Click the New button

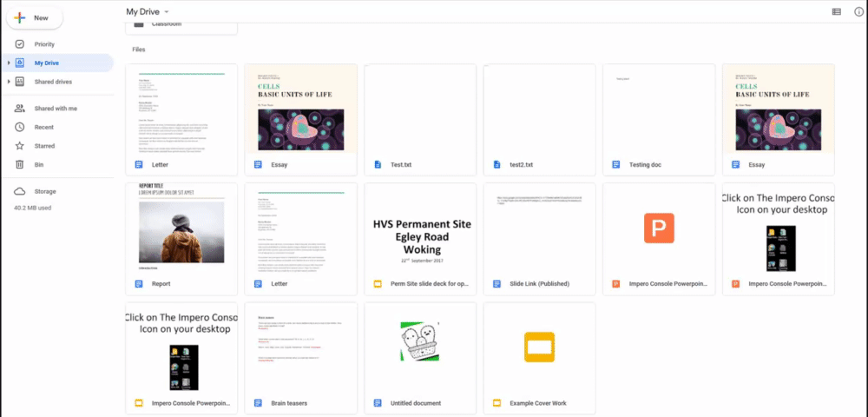(x=35, y=17)
